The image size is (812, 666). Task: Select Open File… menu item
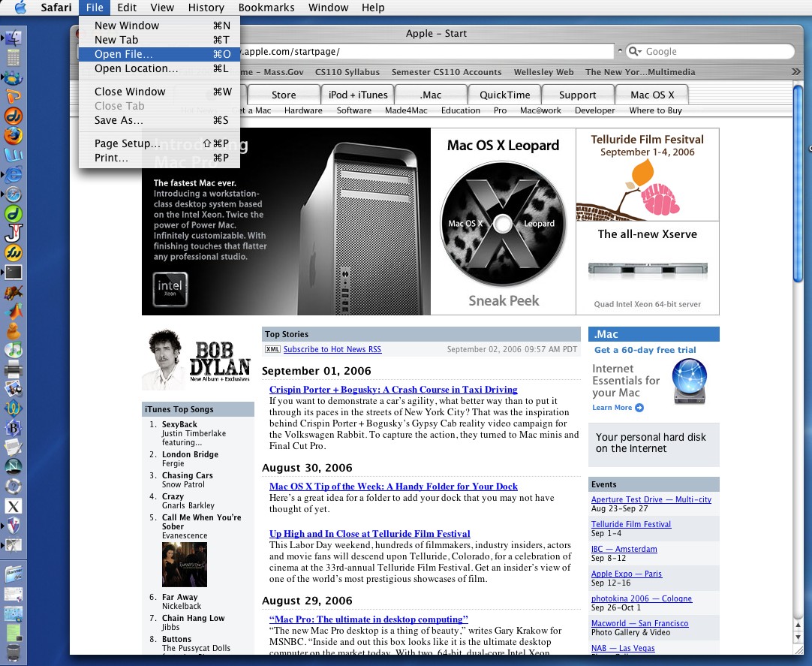tap(160, 54)
